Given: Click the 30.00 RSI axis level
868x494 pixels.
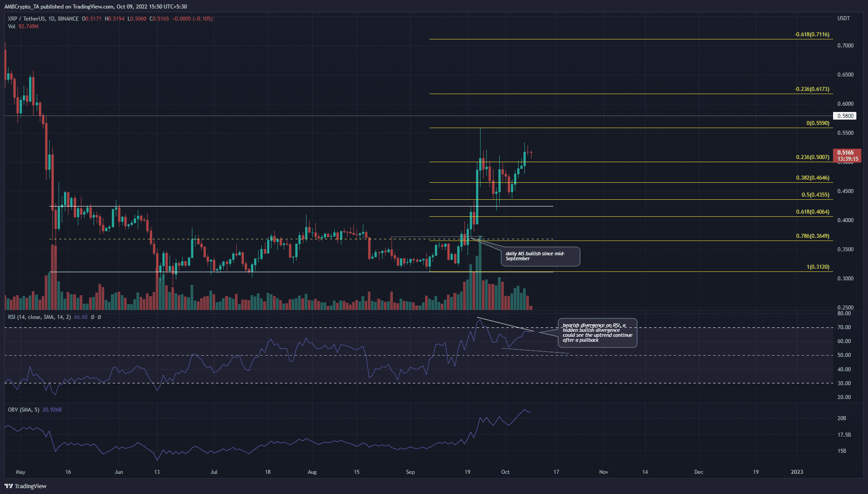Looking at the screenshot, I should pyautogui.click(x=844, y=383).
